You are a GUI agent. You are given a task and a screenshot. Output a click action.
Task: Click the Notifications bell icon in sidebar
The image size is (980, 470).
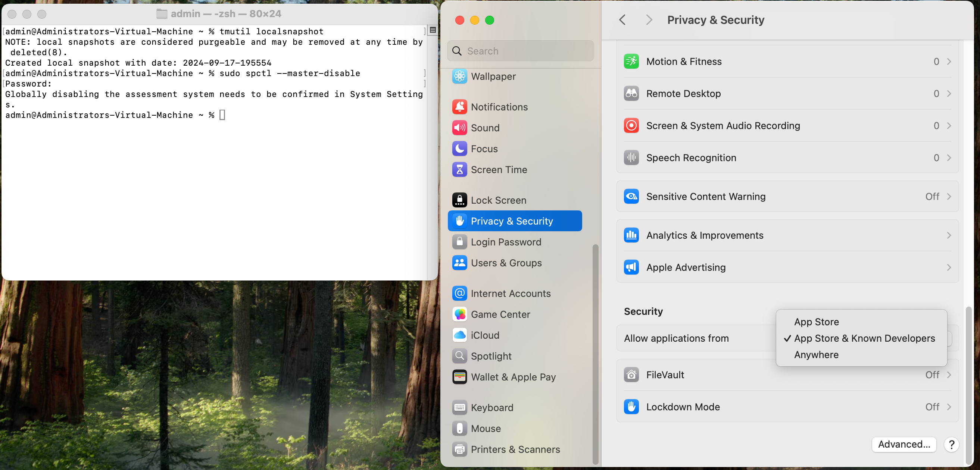[459, 107]
